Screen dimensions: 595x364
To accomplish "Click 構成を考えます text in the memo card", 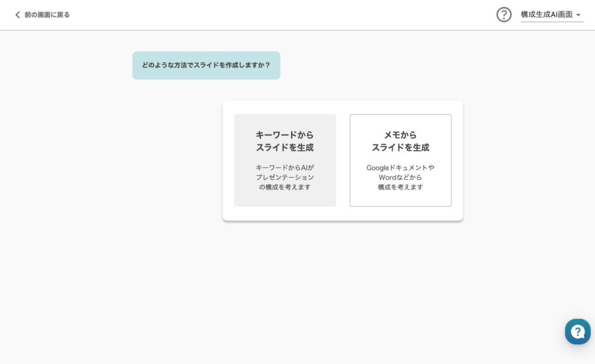I will click(400, 187).
